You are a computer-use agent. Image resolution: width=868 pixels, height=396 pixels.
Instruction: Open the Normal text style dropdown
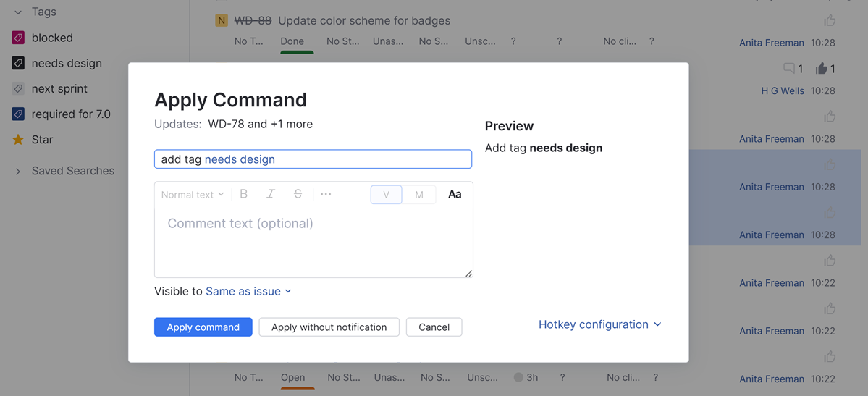[x=193, y=194]
